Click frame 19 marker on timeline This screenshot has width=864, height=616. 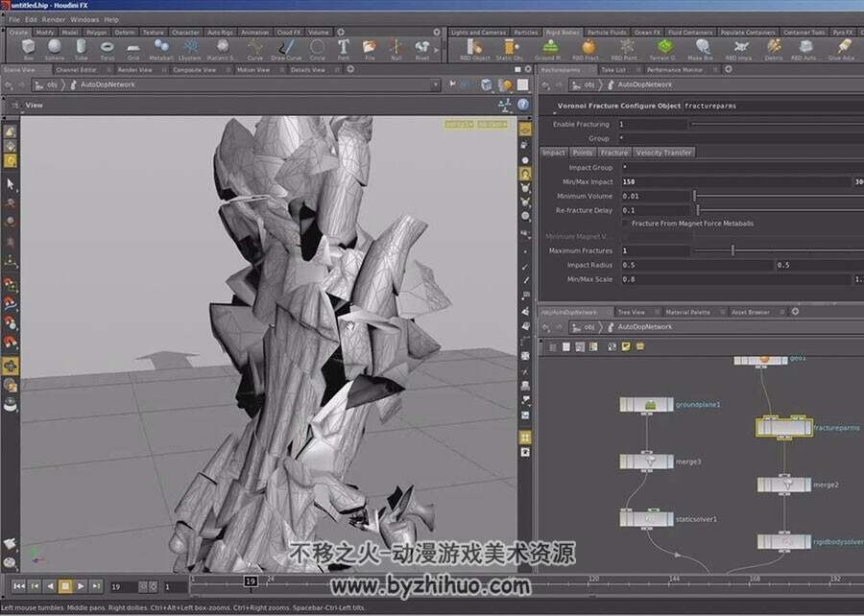[x=251, y=580]
